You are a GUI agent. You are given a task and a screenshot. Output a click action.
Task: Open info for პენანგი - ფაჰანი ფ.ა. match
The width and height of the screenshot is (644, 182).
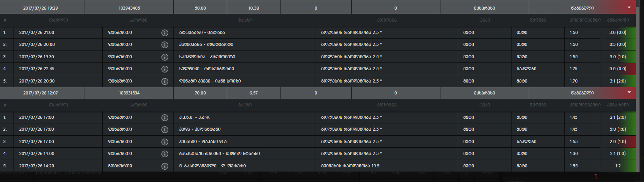click(x=165, y=142)
